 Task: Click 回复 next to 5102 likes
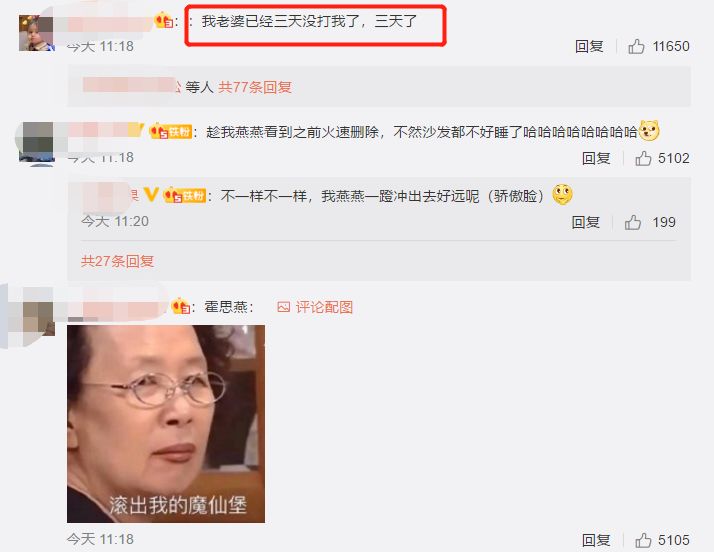[x=596, y=158]
